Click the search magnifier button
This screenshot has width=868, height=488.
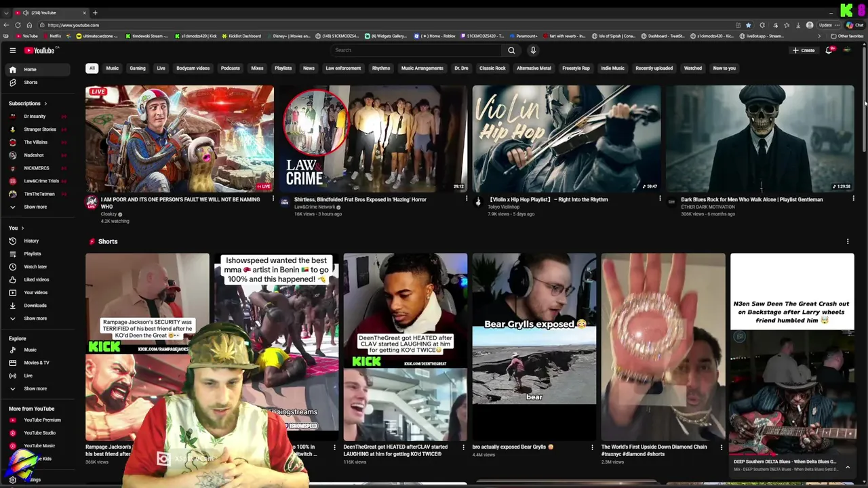[511, 50]
